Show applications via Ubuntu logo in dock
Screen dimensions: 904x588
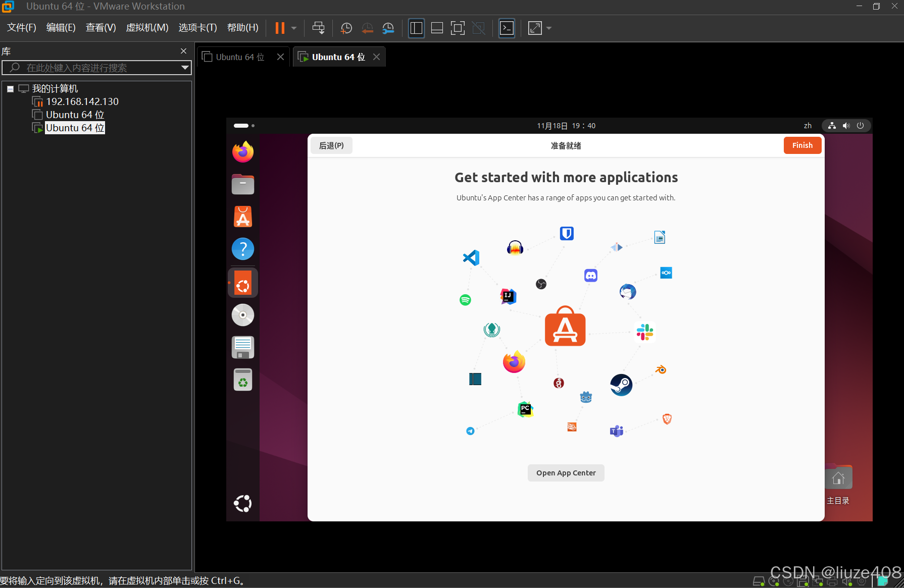click(243, 503)
